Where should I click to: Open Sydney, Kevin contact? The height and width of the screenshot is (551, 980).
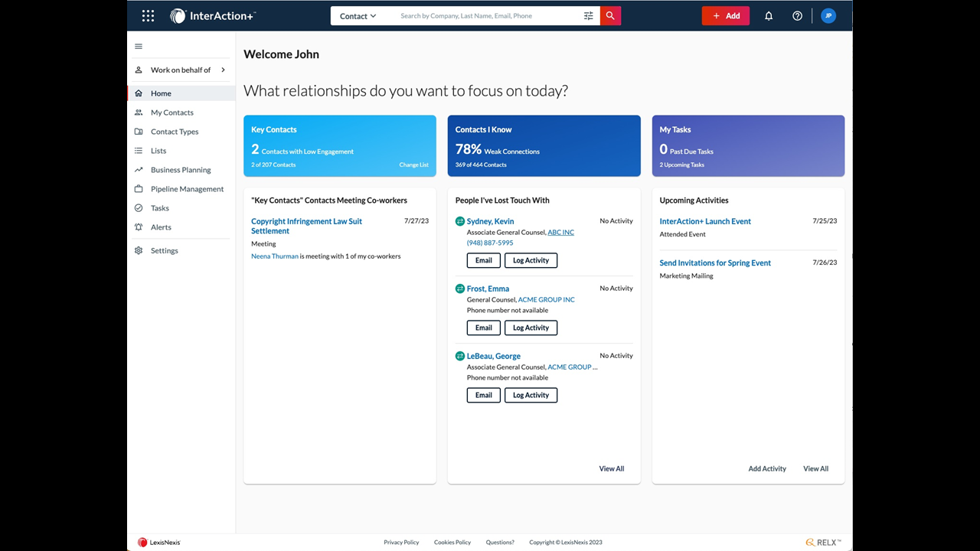point(490,221)
